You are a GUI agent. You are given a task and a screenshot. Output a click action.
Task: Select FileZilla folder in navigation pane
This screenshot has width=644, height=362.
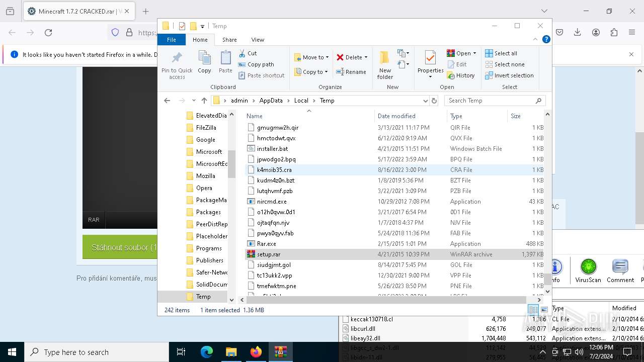point(206,128)
